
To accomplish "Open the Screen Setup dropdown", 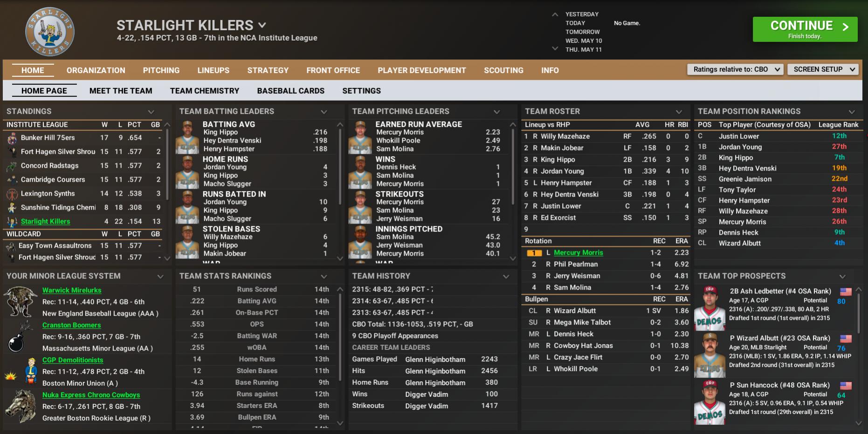I will (823, 69).
